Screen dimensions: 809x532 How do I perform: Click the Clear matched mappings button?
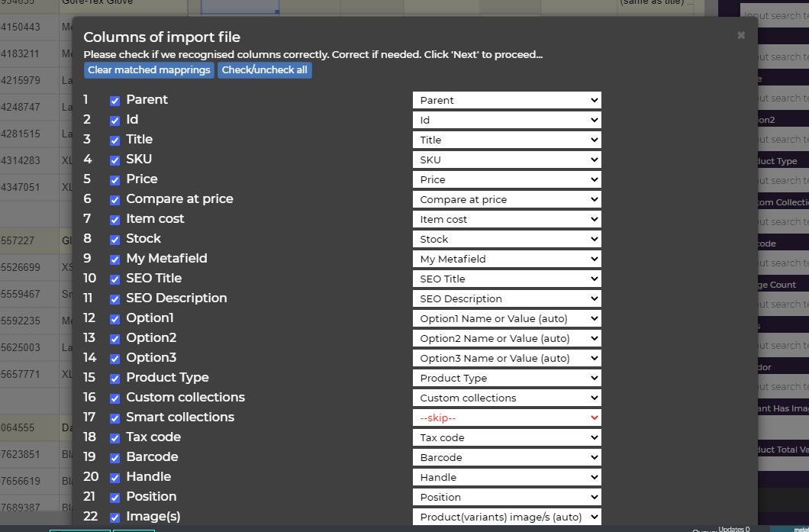coord(149,70)
